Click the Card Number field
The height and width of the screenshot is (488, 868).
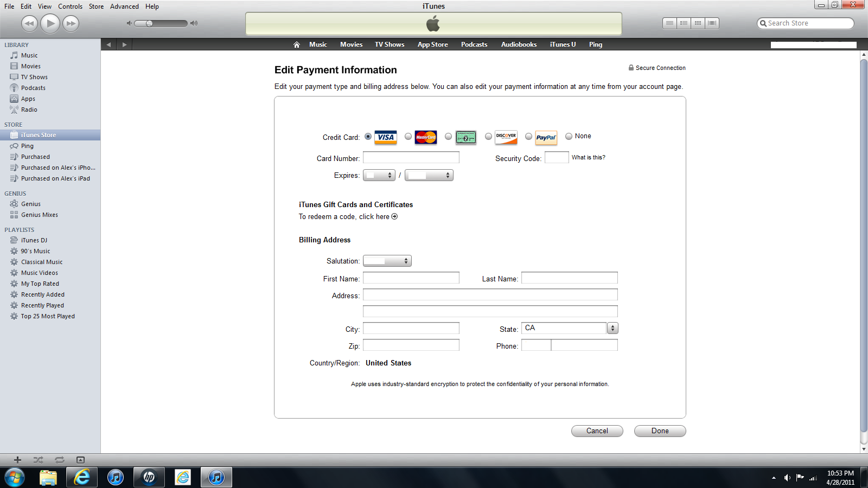pos(411,158)
